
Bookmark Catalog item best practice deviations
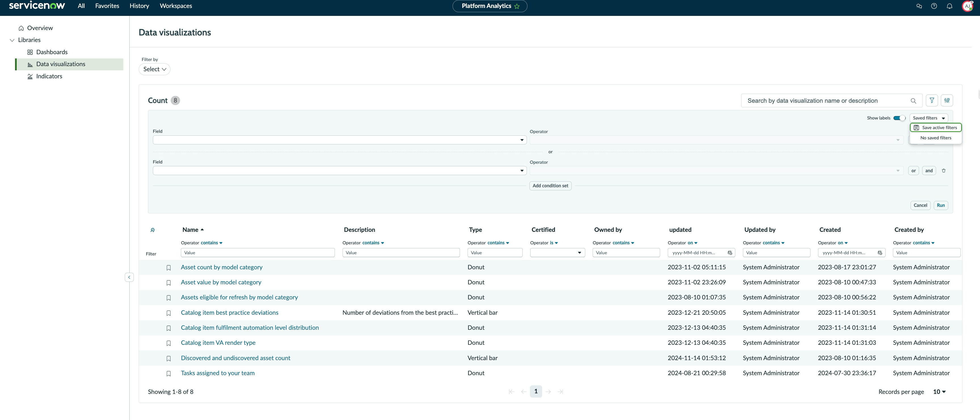click(168, 313)
